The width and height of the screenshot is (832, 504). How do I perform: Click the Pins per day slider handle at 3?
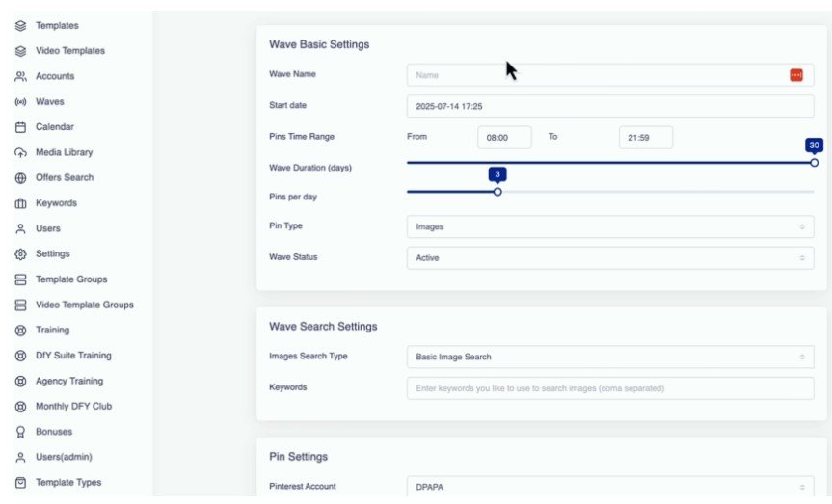pos(497,192)
